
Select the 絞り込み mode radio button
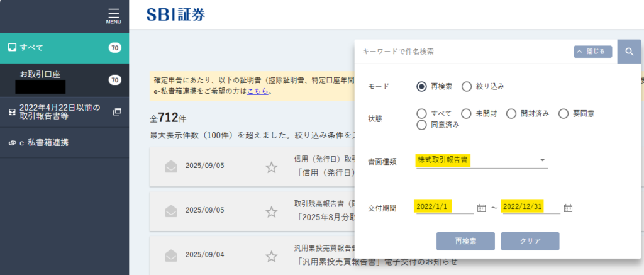tap(467, 87)
